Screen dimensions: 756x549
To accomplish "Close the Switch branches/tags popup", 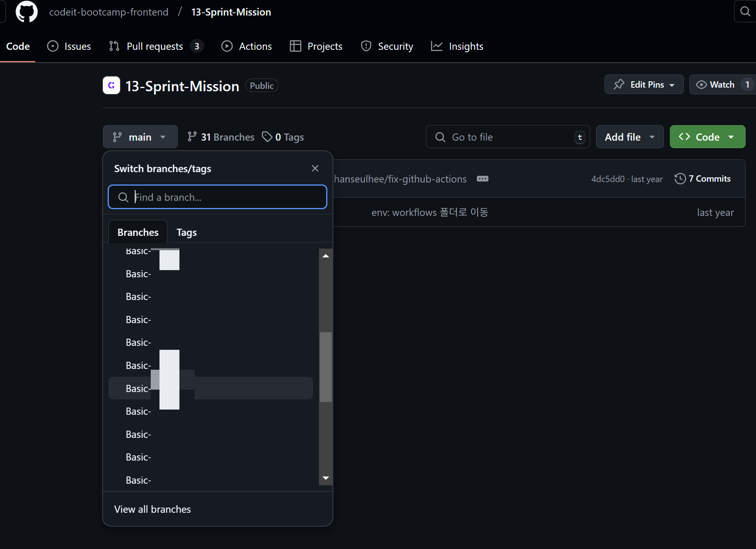I will [x=315, y=168].
